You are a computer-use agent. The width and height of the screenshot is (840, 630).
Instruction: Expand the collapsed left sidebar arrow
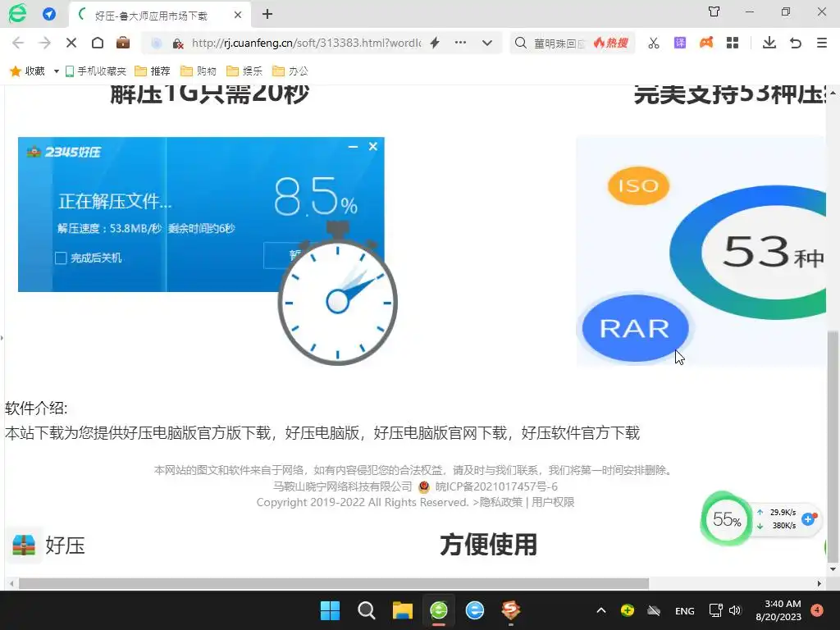(2, 337)
